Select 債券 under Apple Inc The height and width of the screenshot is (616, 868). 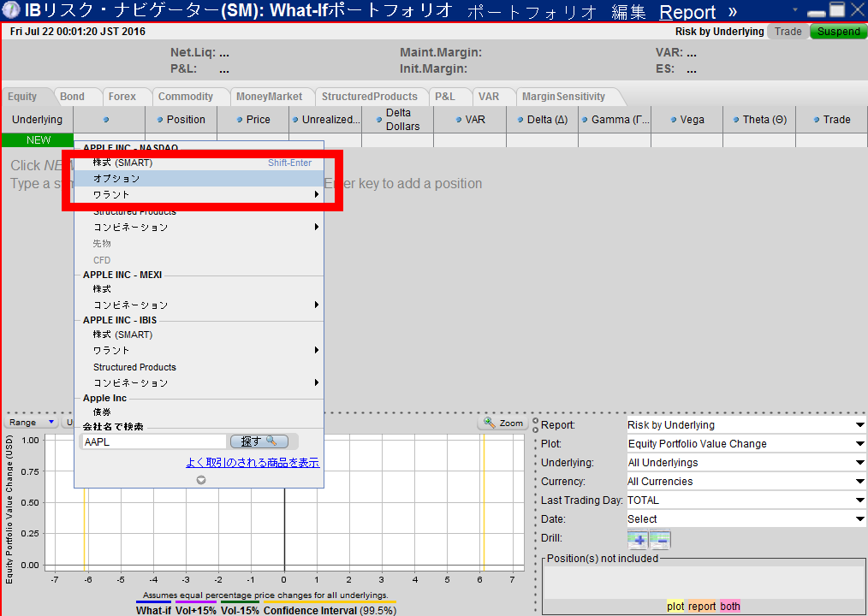(199, 412)
